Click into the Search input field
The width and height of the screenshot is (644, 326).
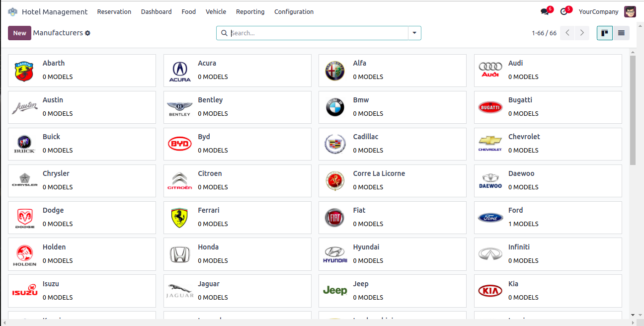click(318, 33)
